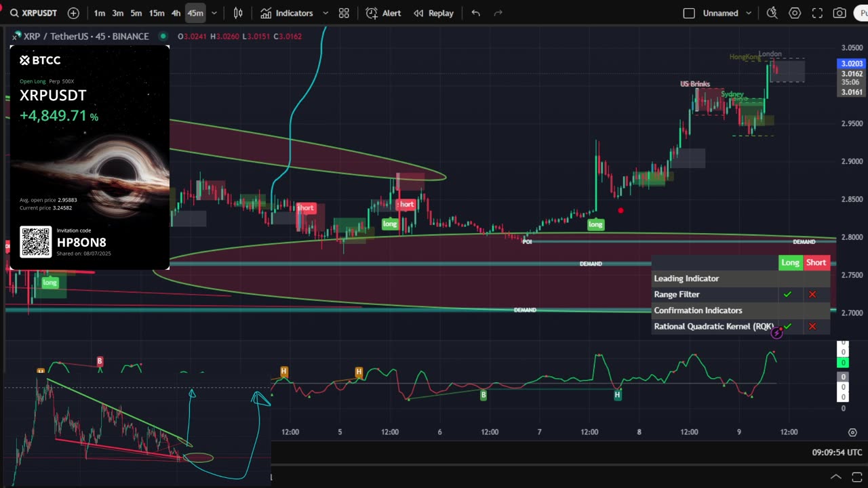Open chart settings hexagon icon
The height and width of the screenshot is (488, 868).
click(795, 13)
